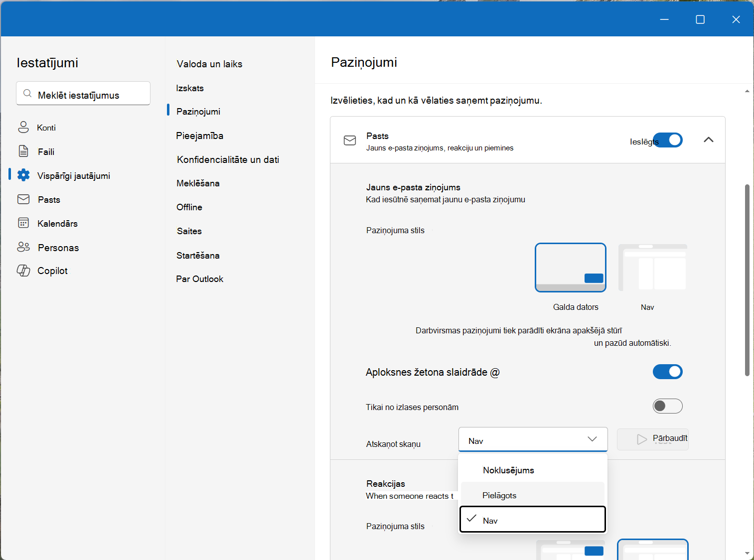This screenshot has height=560, width=754.
Task: Go to Konfidencialitāte un dati
Action: click(228, 159)
